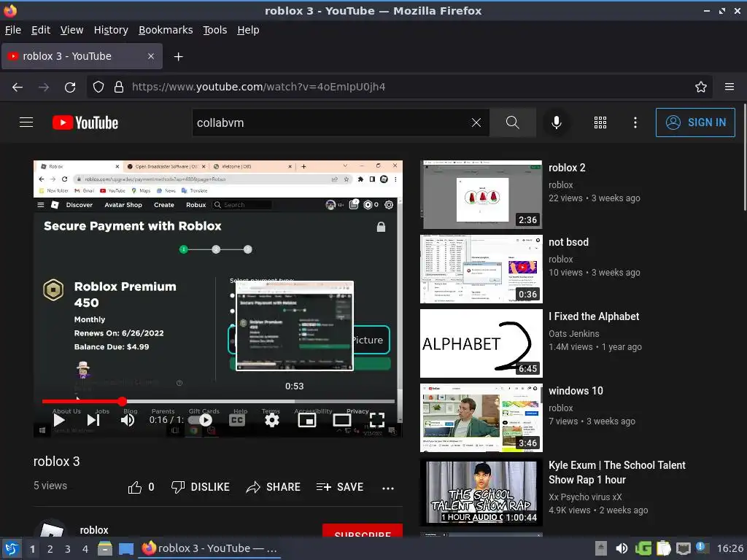Switch to theater mode
The image size is (747, 560).
[x=341, y=420]
